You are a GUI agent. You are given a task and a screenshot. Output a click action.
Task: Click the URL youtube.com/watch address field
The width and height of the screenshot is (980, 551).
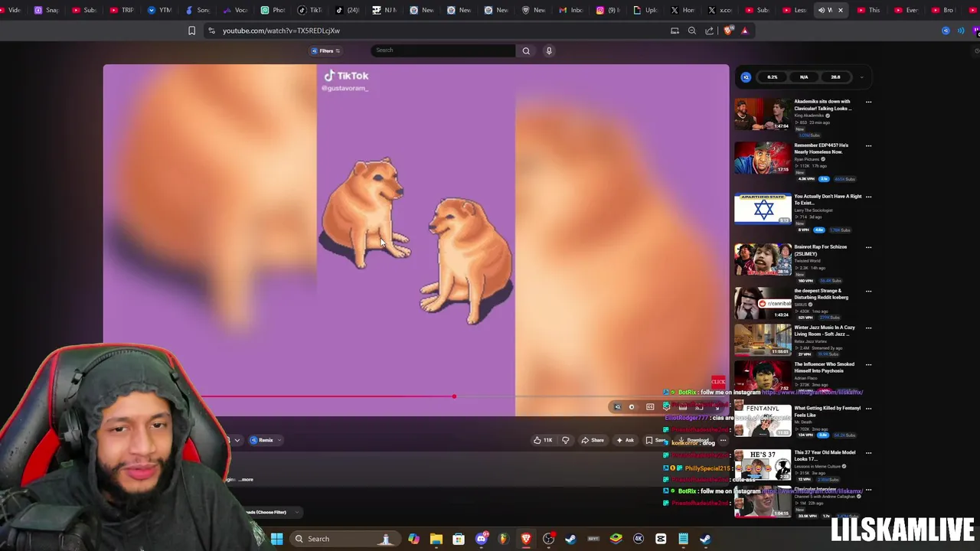[x=281, y=31]
